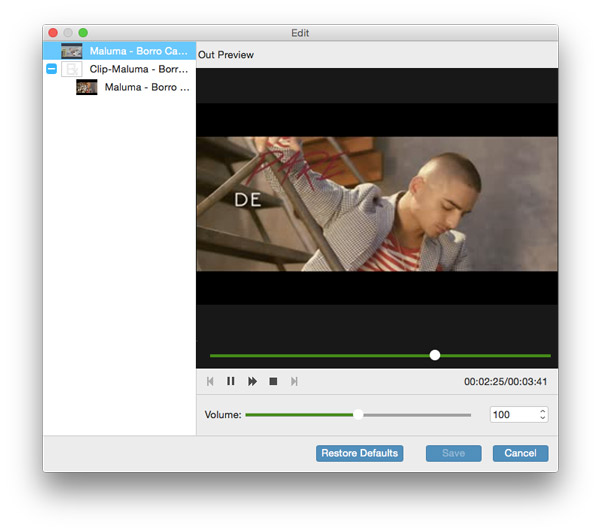600x532 pixels.
Task: Click the volume value field showing 100
Action: tap(514, 415)
